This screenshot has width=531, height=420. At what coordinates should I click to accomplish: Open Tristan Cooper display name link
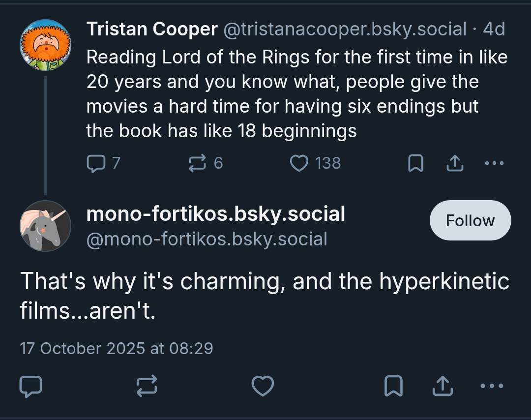pos(152,29)
